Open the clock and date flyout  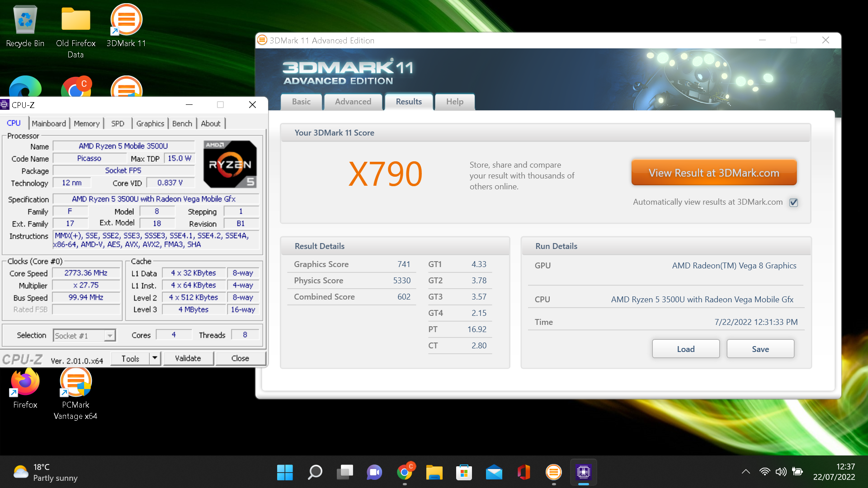click(x=834, y=472)
